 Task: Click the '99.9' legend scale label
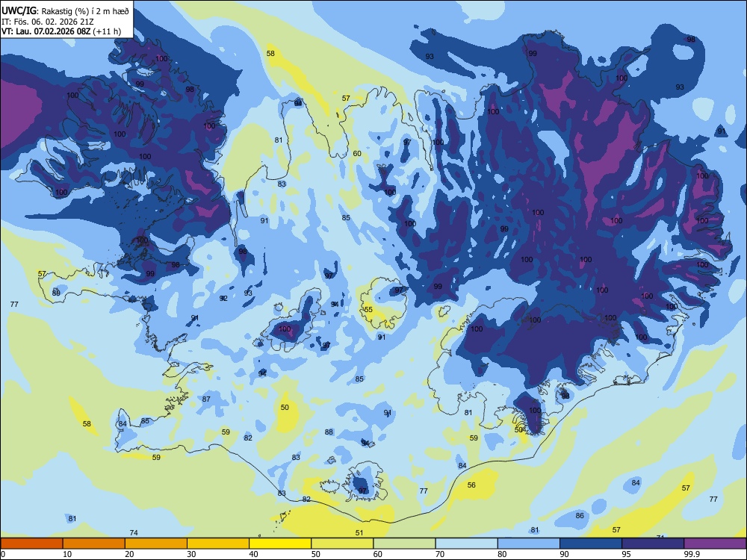(691, 554)
